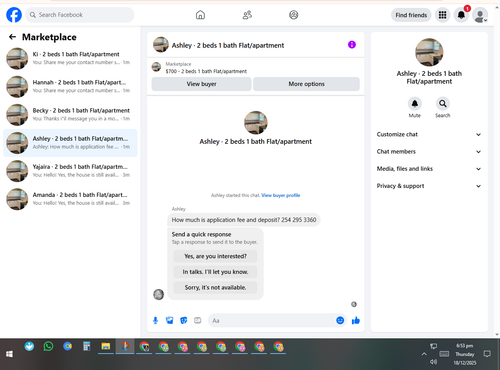Send quick response 'In talks. I'll let you know.'
The height and width of the screenshot is (370, 500).
215,272
